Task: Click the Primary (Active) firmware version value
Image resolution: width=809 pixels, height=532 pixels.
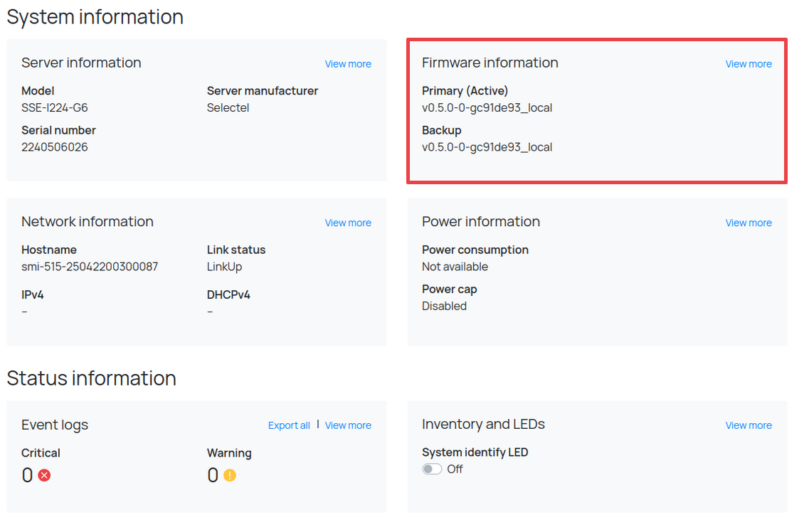Action: pos(487,108)
